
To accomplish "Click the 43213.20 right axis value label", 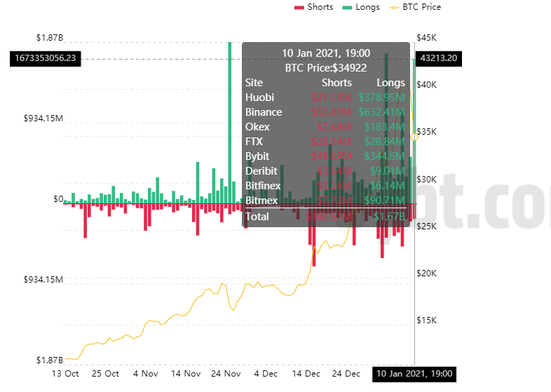I will (x=439, y=58).
